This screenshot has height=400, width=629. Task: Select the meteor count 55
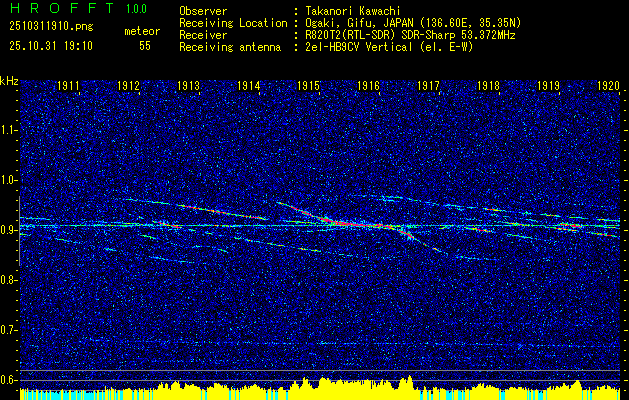[x=145, y=46]
